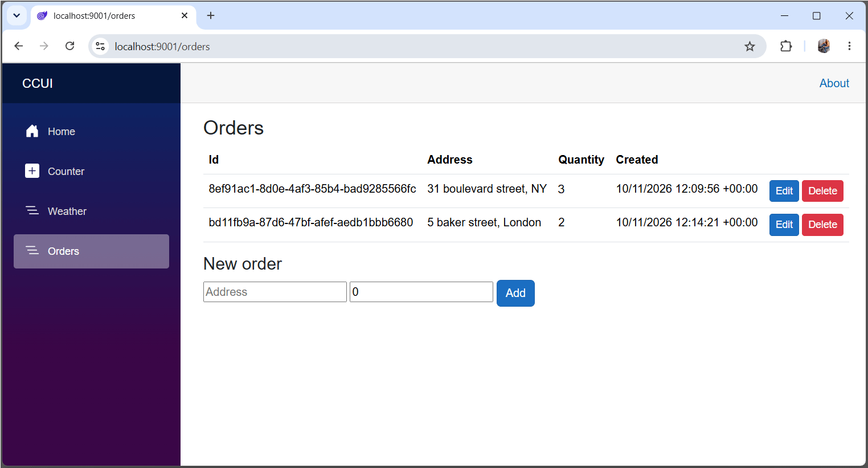Image resolution: width=868 pixels, height=468 pixels.
Task: Open a new tab with the plus icon
Action: point(211,15)
